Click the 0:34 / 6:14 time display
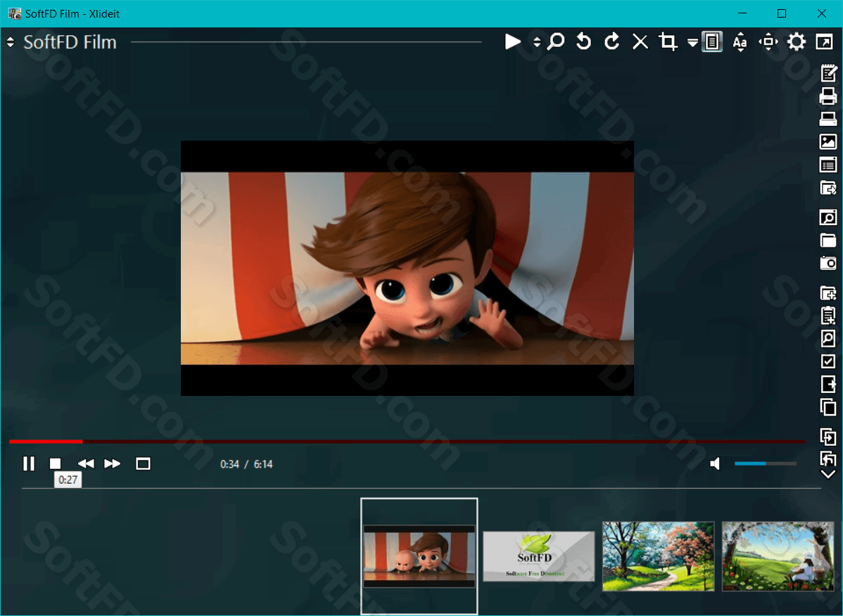 (x=246, y=464)
